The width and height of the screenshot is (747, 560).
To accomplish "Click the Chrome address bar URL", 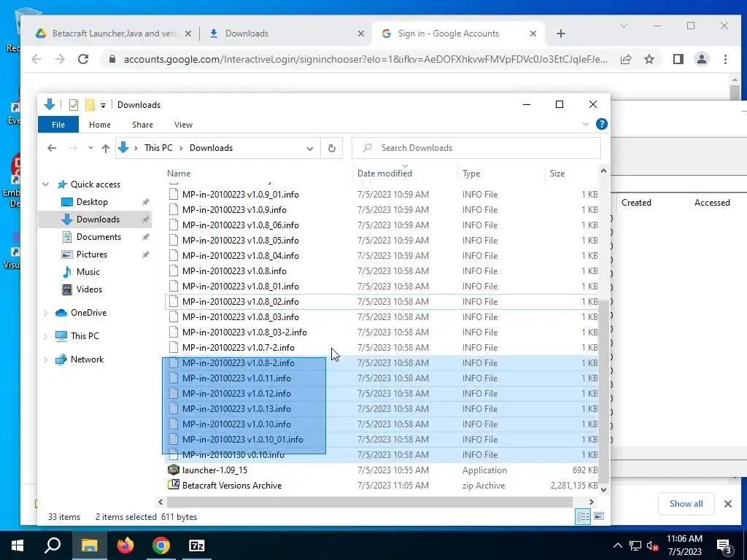I will click(365, 60).
